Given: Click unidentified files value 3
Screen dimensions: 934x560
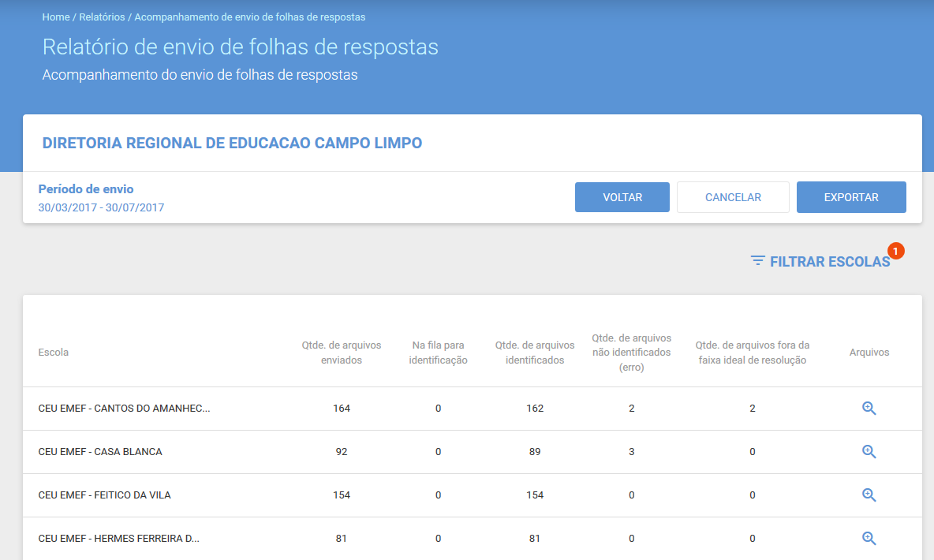Looking at the screenshot, I should coord(631,452).
